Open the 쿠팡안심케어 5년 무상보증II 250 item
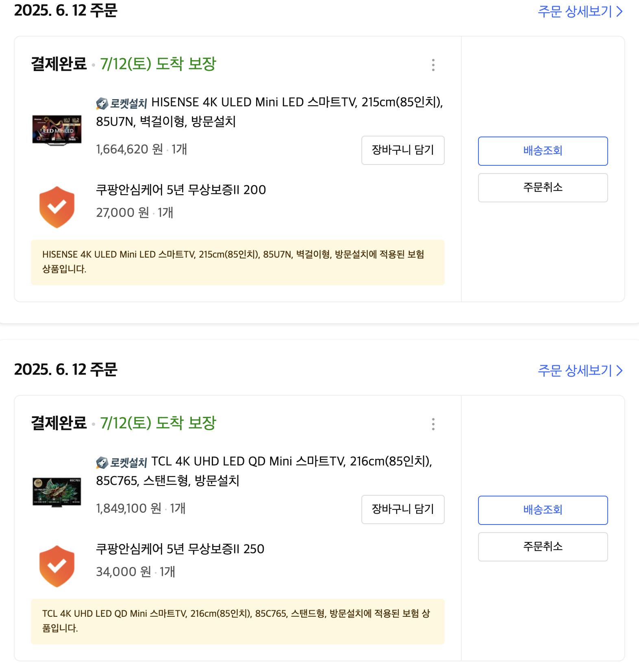The width and height of the screenshot is (639, 672). coord(180,549)
